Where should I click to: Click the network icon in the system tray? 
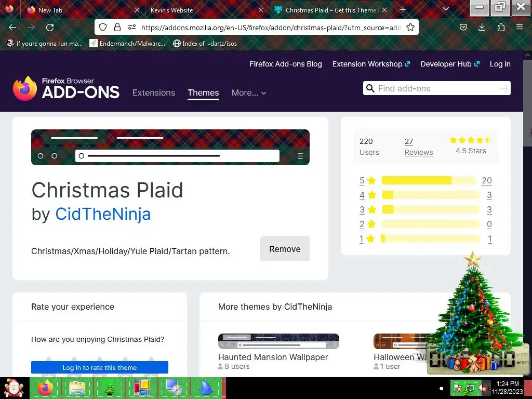point(470,388)
